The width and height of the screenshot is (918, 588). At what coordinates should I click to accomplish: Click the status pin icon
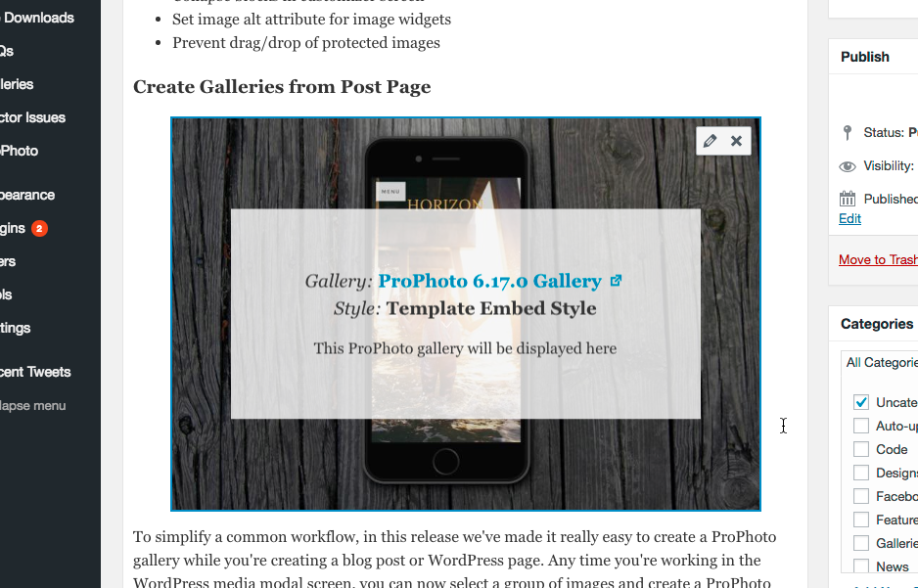point(848,133)
